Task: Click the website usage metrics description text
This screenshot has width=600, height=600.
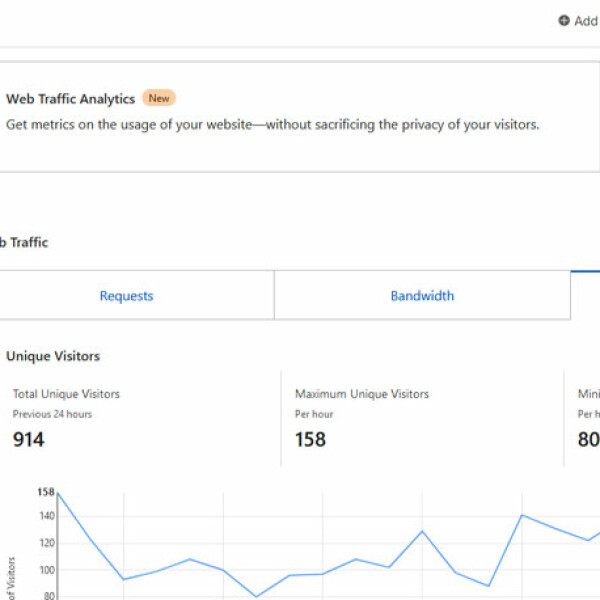Action: click(x=272, y=125)
